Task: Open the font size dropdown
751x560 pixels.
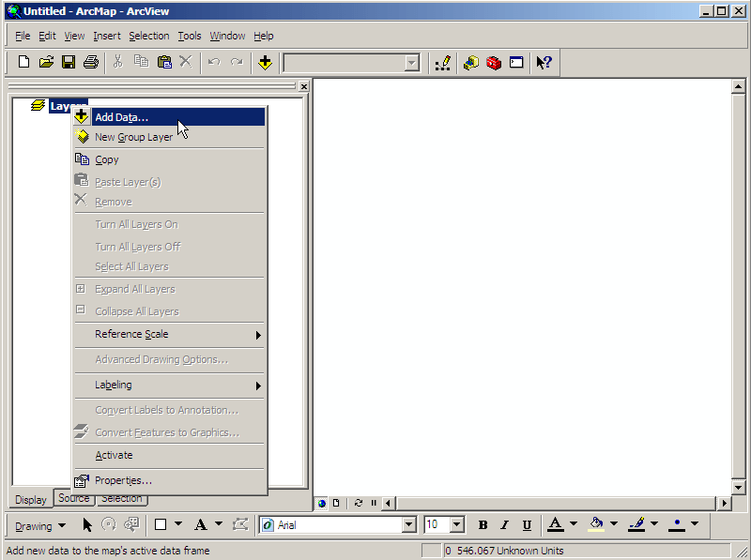Action: point(457,525)
